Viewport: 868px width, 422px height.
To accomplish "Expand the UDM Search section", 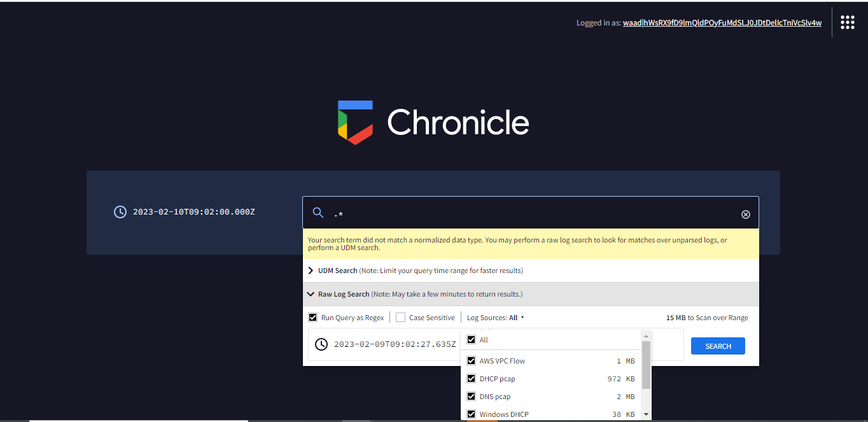I will tap(311, 271).
